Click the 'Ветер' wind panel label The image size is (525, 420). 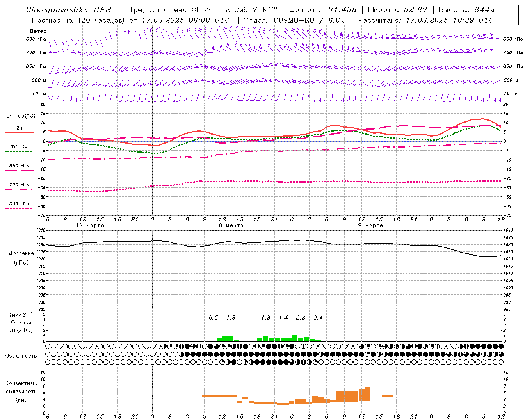point(38,31)
